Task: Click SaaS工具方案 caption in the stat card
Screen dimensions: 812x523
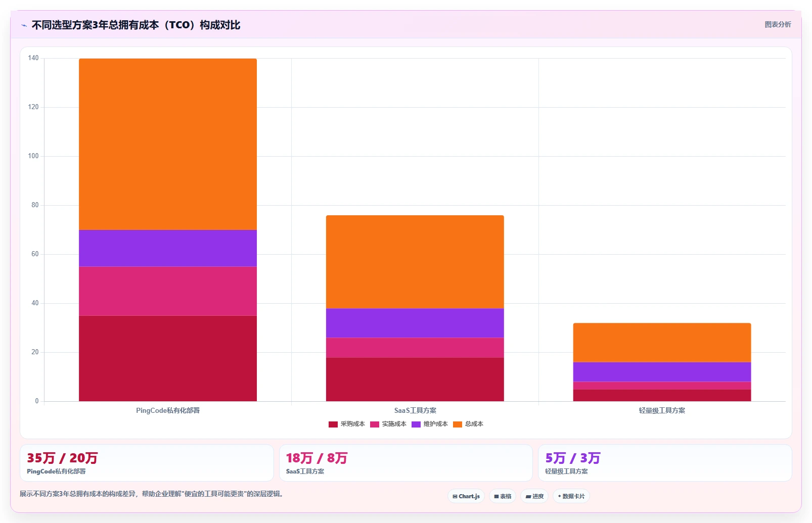Action: (x=305, y=471)
